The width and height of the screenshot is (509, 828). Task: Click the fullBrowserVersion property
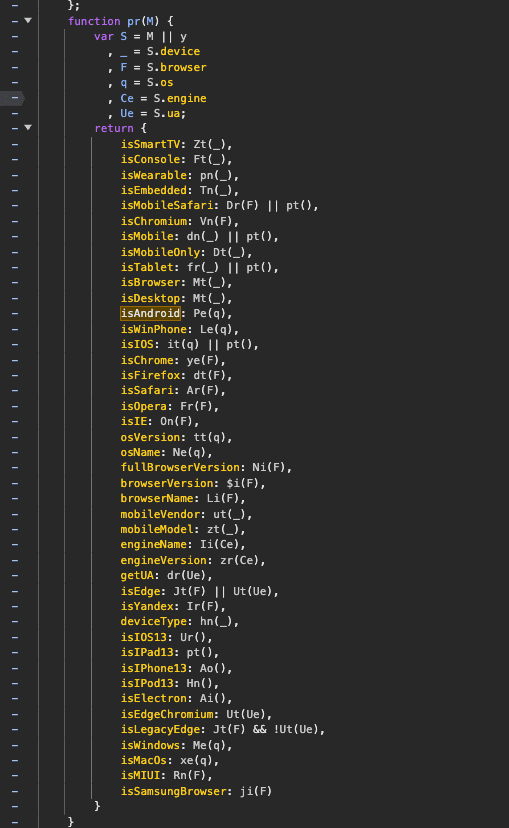click(x=180, y=467)
